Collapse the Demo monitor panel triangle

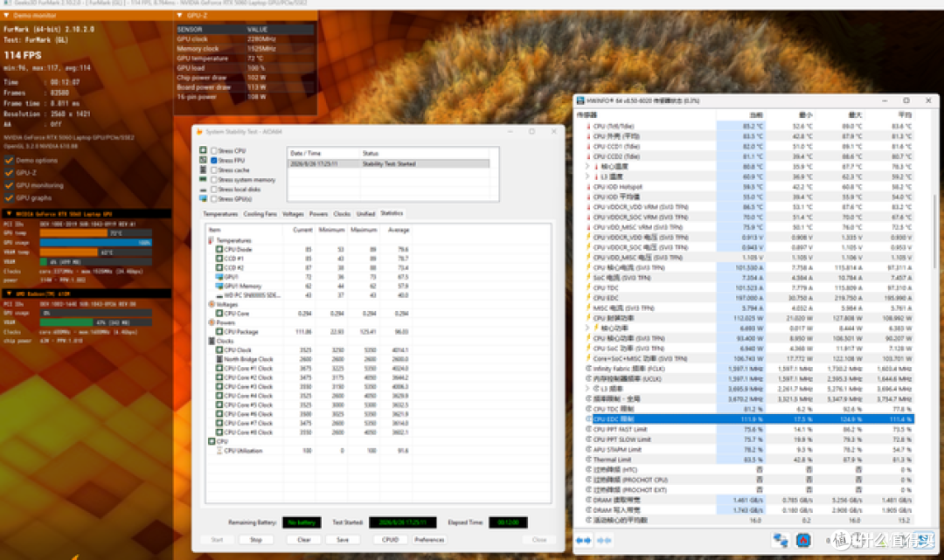[x=7, y=15]
